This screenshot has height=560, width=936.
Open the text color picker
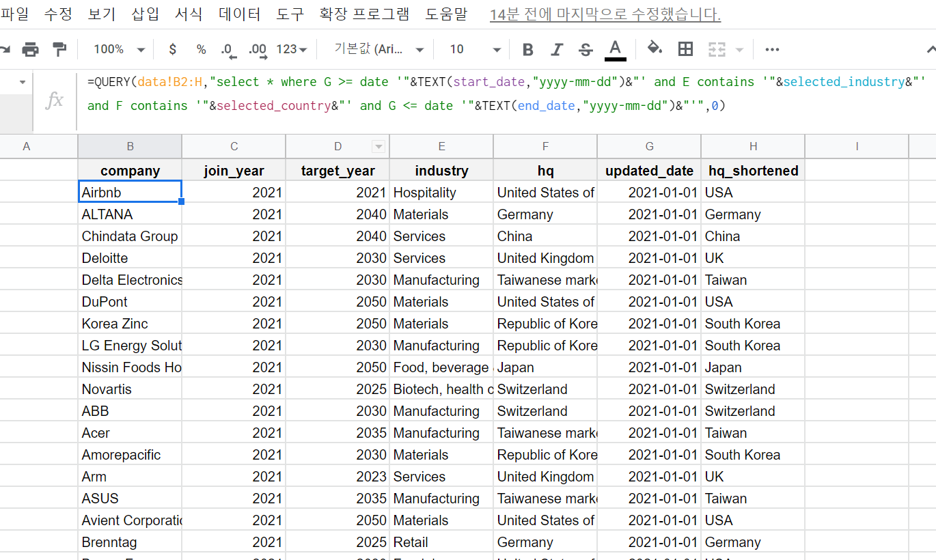[615, 49]
